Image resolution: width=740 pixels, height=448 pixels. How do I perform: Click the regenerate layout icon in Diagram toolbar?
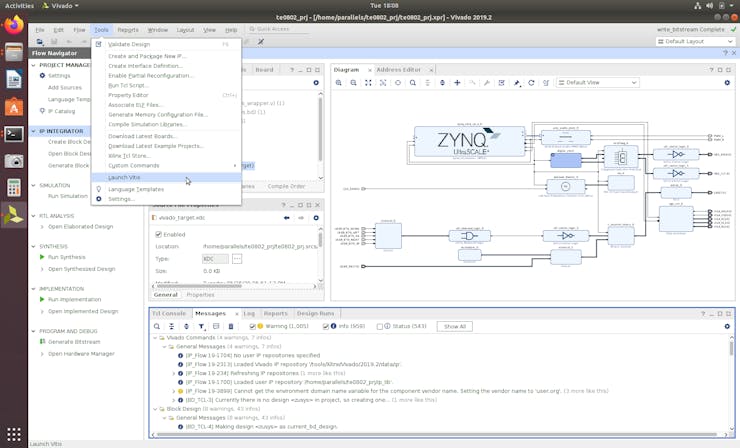coord(531,83)
